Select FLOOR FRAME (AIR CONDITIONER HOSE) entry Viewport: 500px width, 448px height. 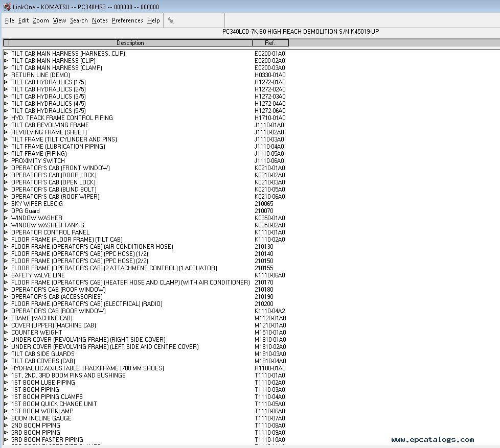tap(92, 247)
